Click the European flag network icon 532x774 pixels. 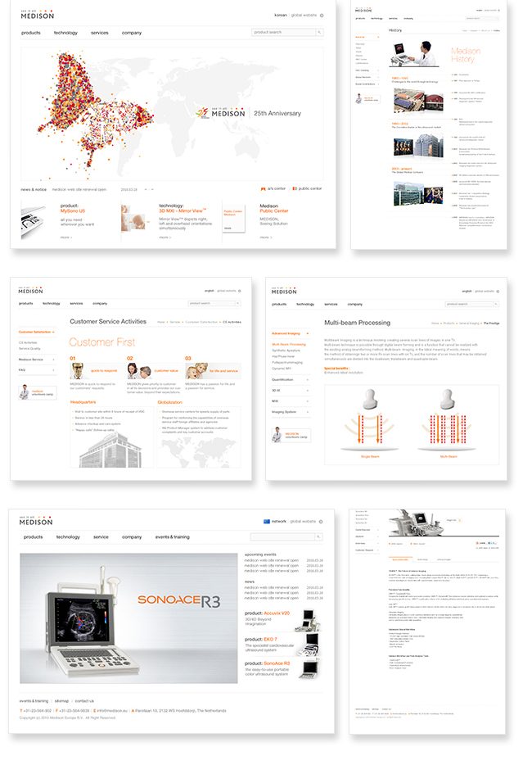click(267, 521)
